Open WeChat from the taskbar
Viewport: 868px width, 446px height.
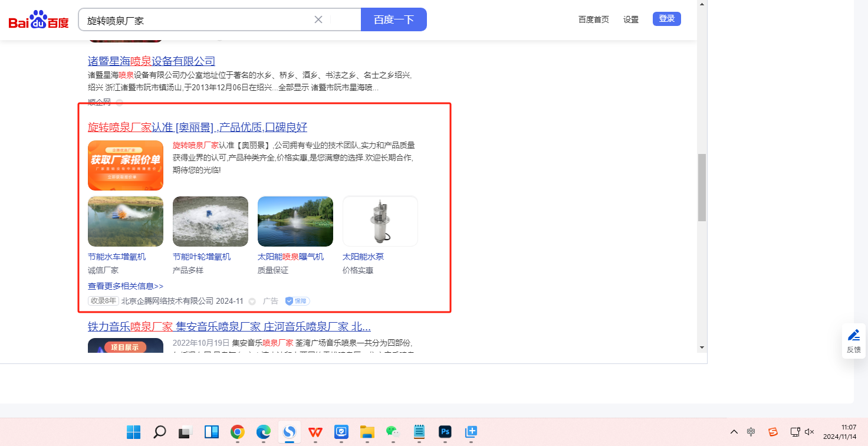tap(393, 432)
